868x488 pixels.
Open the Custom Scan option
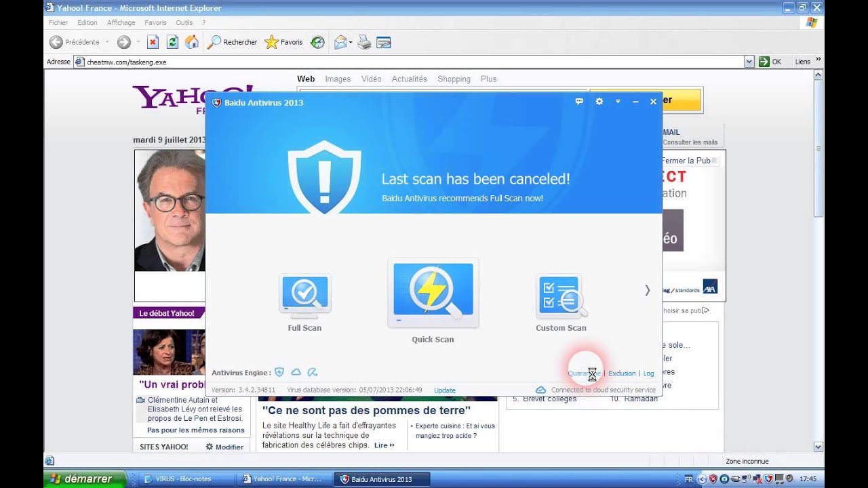(561, 302)
